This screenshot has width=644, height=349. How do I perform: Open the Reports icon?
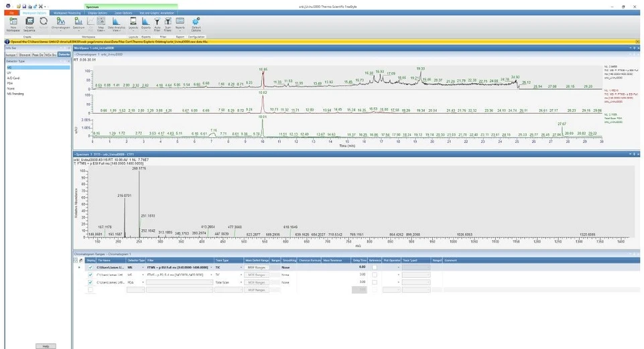click(x=180, y=23)
